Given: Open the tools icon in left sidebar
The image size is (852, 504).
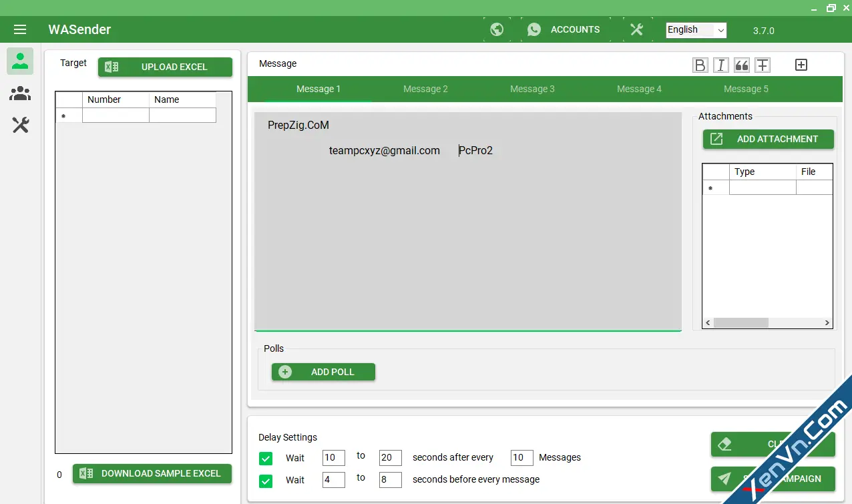Looking at the screenshot, I should (x=20, y=125).
